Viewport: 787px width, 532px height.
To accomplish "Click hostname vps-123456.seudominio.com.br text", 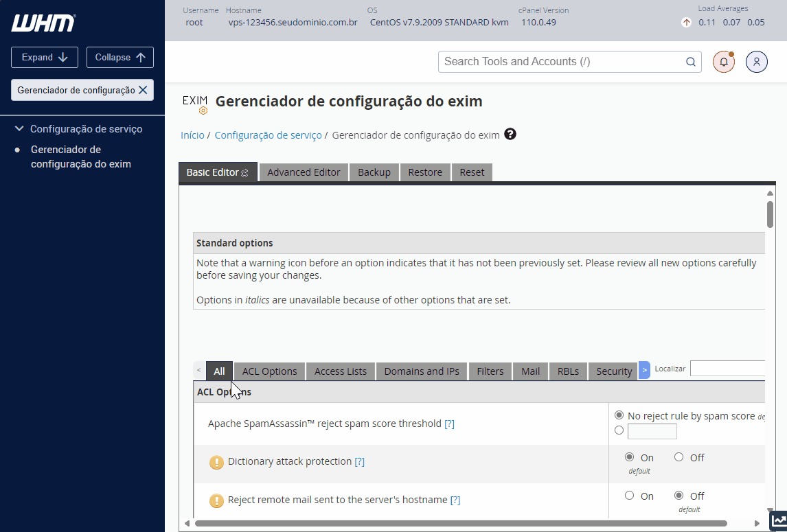I will [293, 22].
